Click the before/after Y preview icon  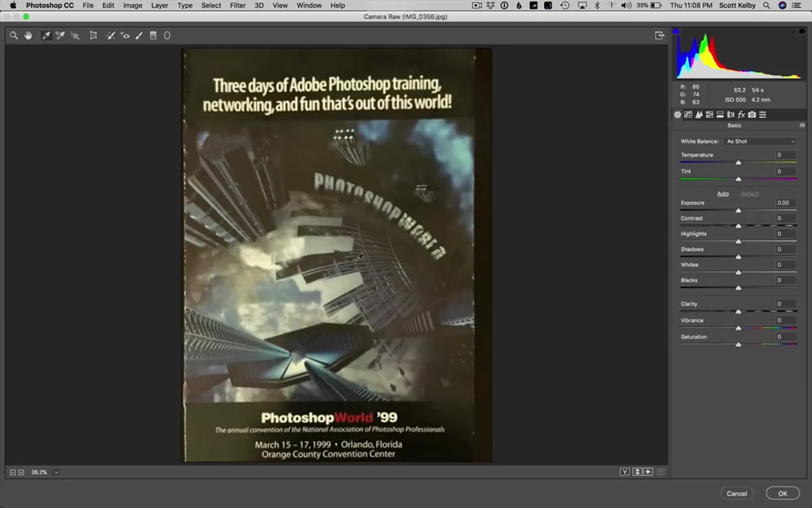(x=625, y=472)
